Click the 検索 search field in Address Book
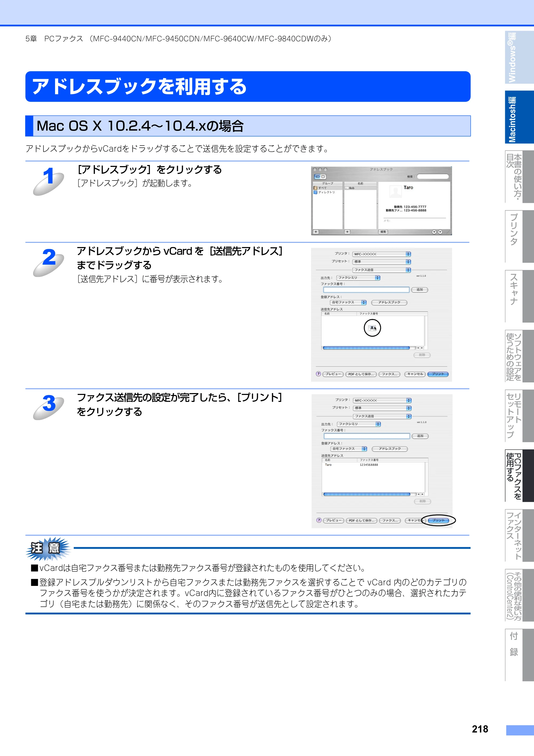This screenshot has width=534, height=756. tap(433, 177)
